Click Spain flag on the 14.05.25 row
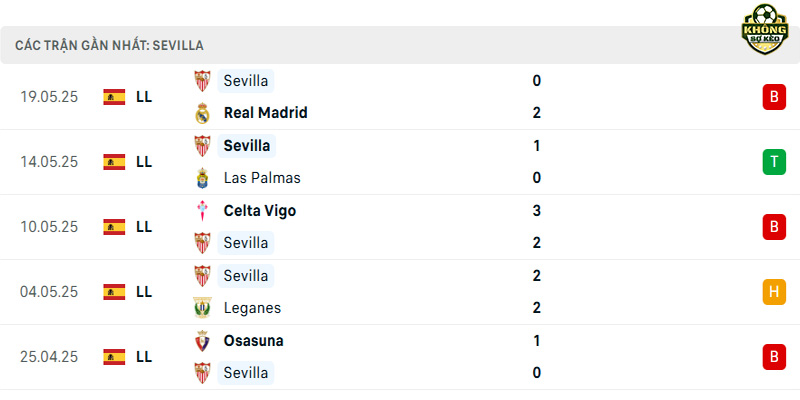The width and height of the screenshot is (800, 400). coord(114,162)
